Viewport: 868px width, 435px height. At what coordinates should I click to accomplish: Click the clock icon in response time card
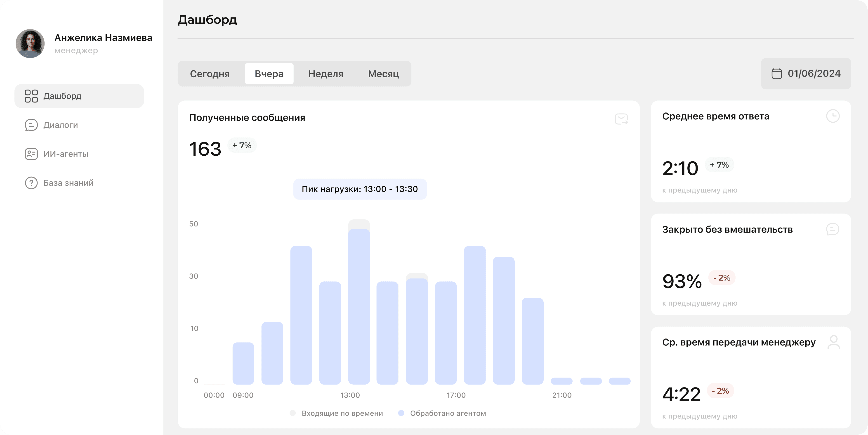point(833,116)
